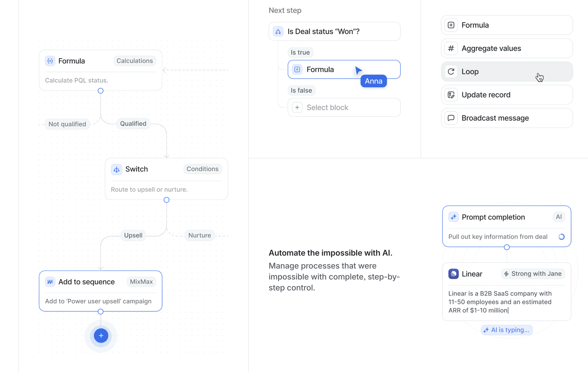
Task: Click the Add to sequence node title
Action: click(87, 282)
